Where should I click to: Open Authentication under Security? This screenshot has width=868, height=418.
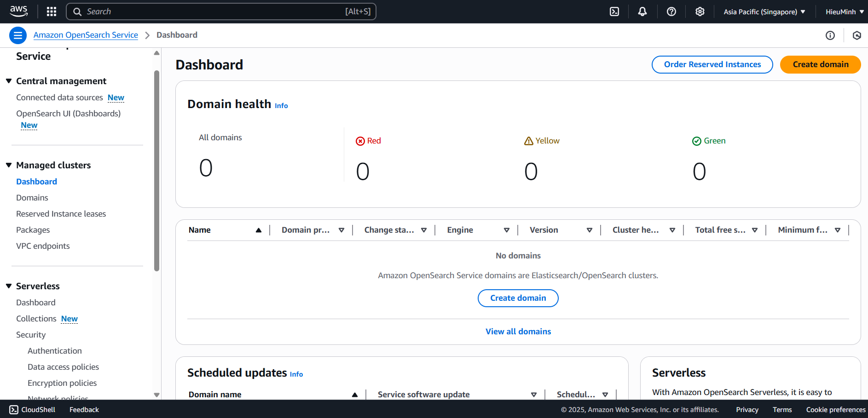(x=55, y=351)
